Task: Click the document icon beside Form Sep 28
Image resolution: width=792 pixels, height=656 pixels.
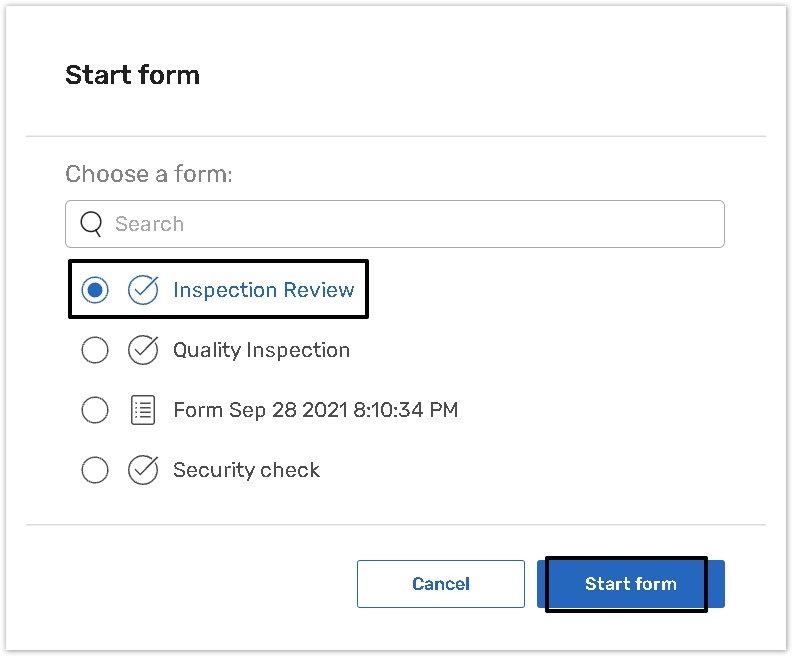Action: 143,410
